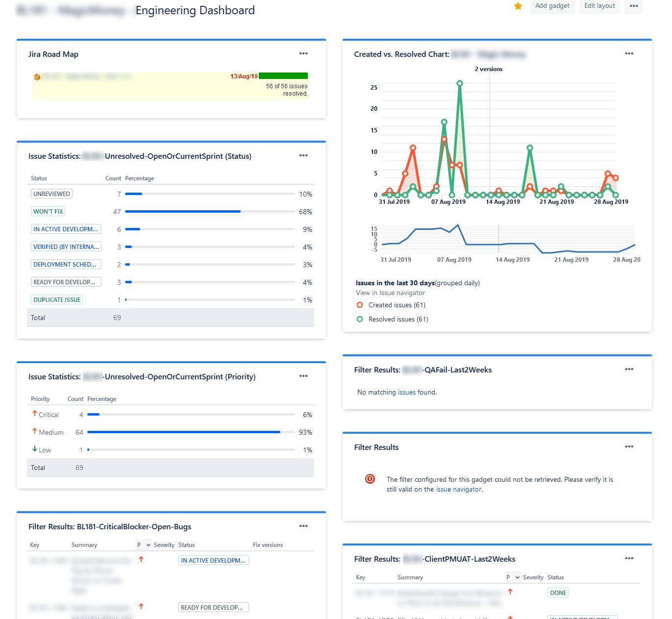Open ClientPMUAT-Last2Weeks gadget options menu
Viewport: 672px width, 619px height.
pyautogui.click(x=629, y=558)
